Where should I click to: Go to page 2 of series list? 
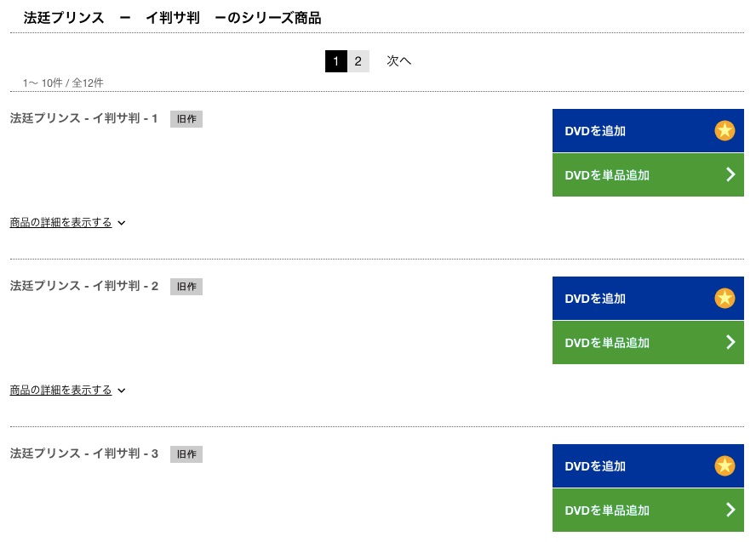coord(358,61)
